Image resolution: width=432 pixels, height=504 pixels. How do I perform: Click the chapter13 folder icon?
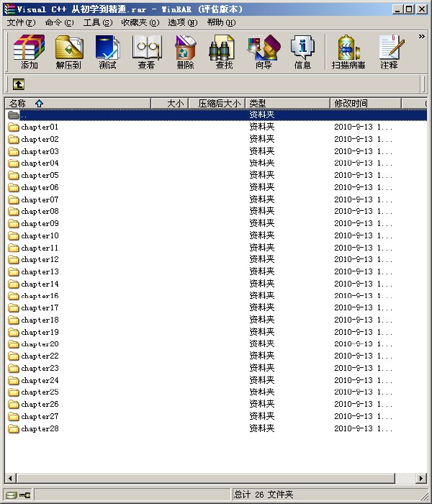coord(14,271)
